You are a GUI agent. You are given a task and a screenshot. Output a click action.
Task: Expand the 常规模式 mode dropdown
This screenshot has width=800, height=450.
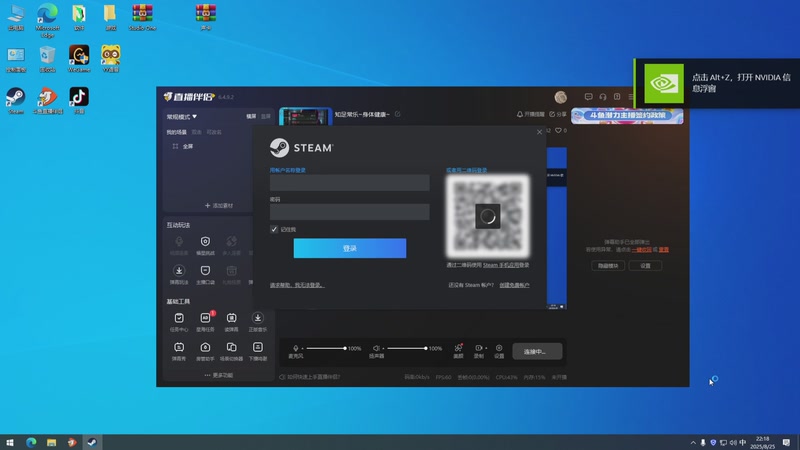[182, 117]
